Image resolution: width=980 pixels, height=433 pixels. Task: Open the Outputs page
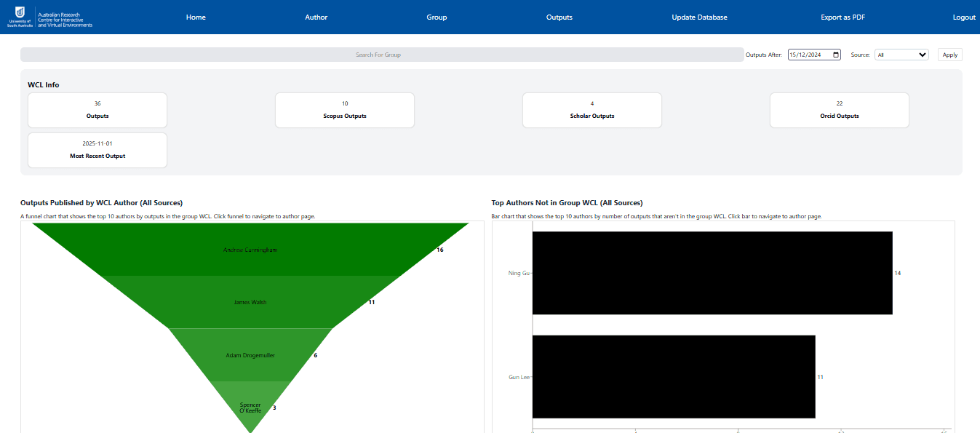click(559, 17)
